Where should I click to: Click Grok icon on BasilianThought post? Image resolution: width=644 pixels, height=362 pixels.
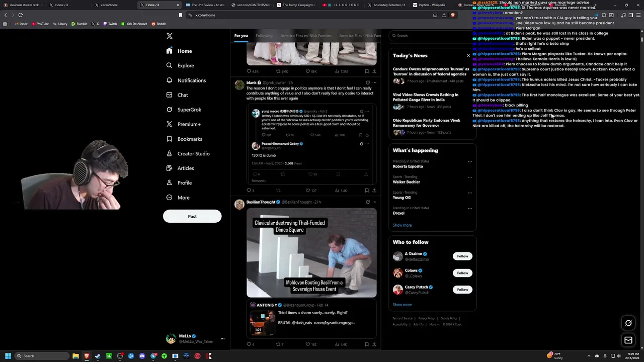point(367,202)
